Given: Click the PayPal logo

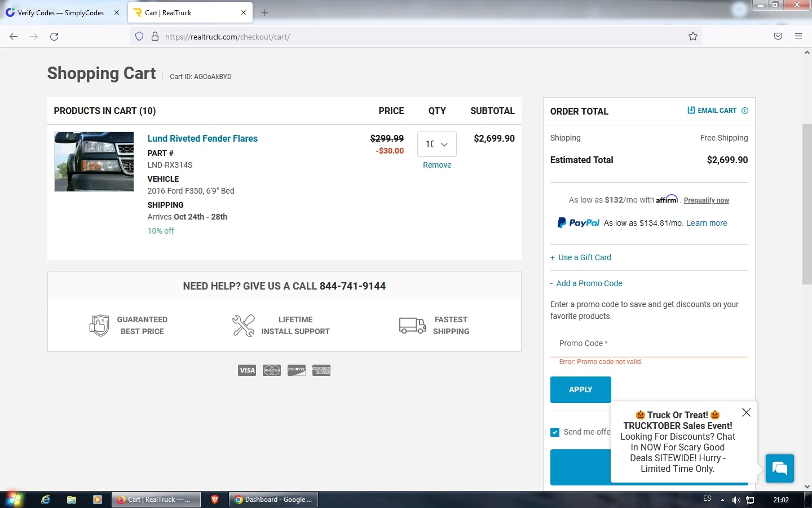Looking at the screenshot, I should [x=578, y=223].
